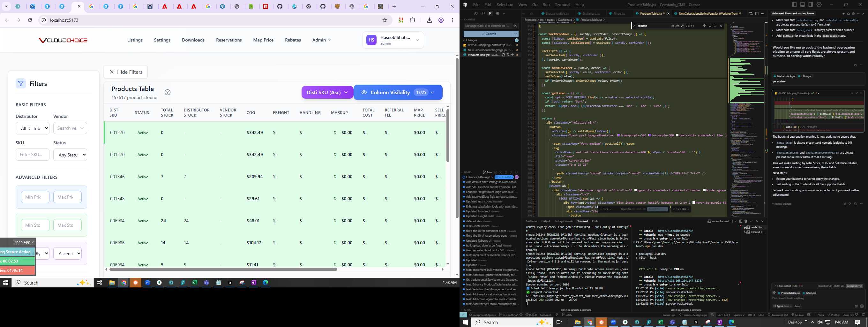Jump to previous find match in editor
This screenshot has height=327, width=868.
pyautogui.click(x=704, y=26)
